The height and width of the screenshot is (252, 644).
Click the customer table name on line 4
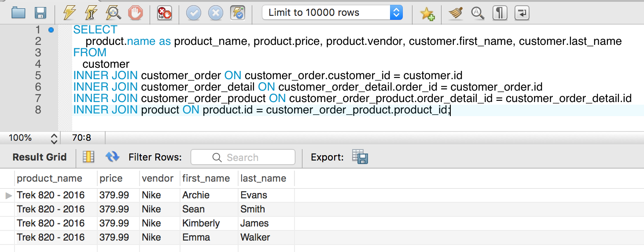pyautogui.click(x=106, y=64)
